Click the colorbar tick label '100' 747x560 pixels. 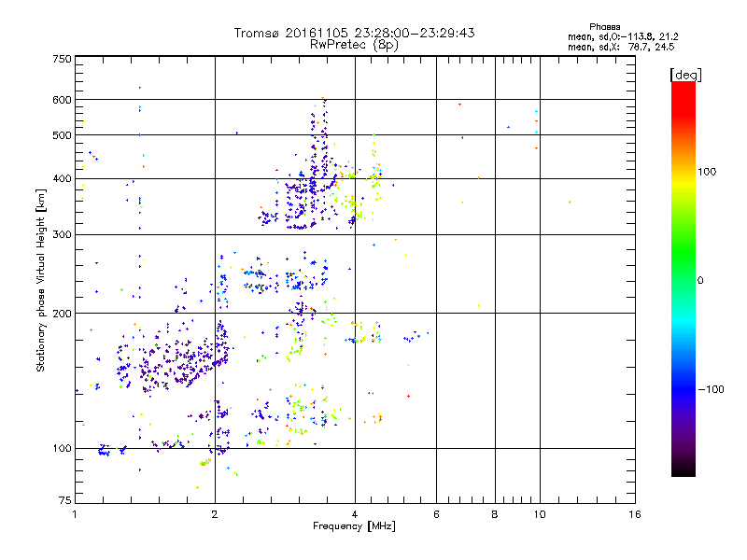tap(707, 172)
